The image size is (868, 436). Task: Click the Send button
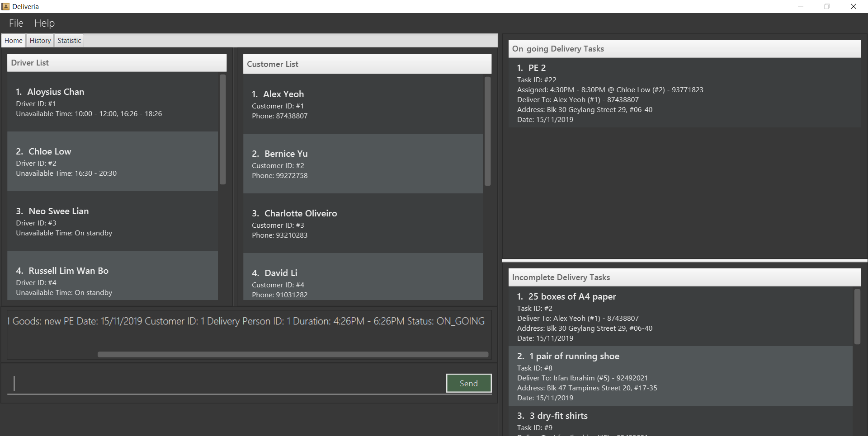coord(469,383)
